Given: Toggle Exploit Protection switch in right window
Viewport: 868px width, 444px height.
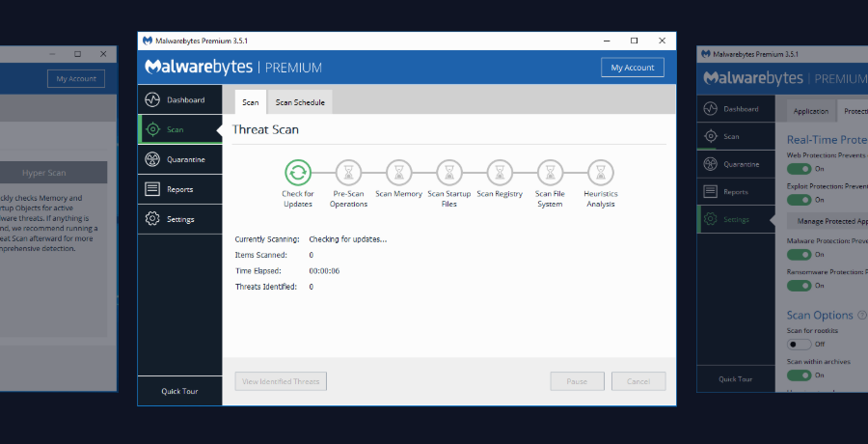Looking at the screenshot, I should pyautogui.click(x=799, y=200).
